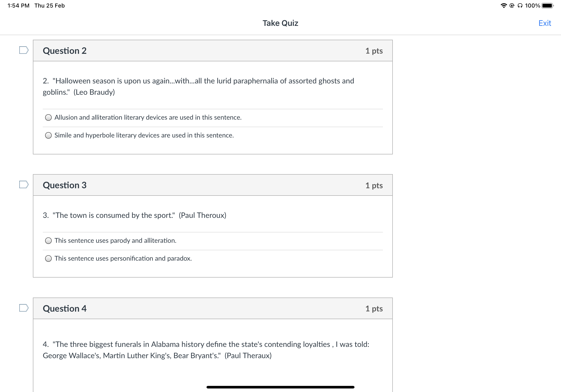Flag Question 2 for review

coord(24,50)
